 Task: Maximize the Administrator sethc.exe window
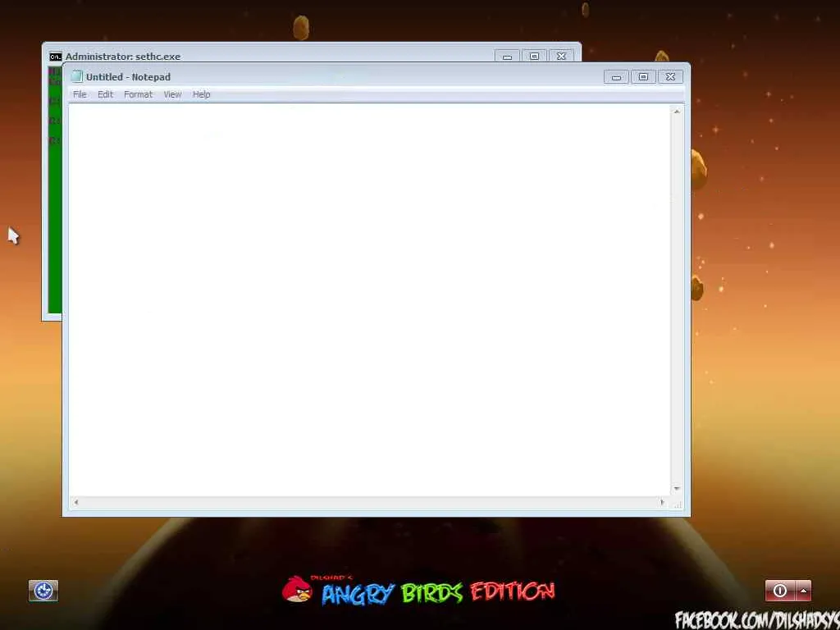[534, 57]
